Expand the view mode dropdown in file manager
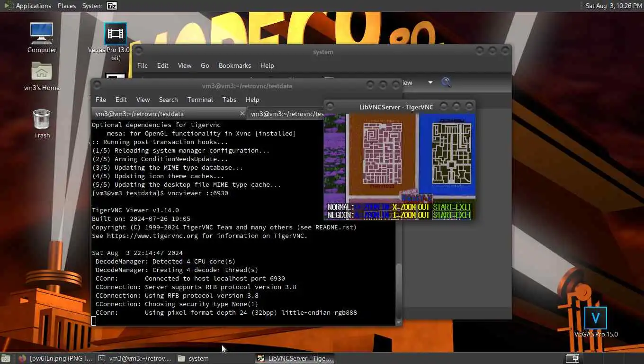The width and height of the screenshot is (644, 364). (430, 82)
